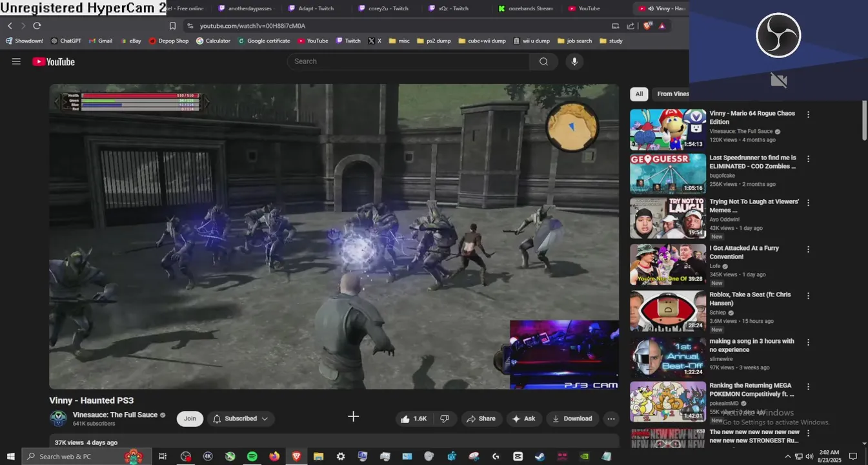The image size is (868, 465).
Task: Open the more actions ellipsis under video
Action: (x=611, y=418)
